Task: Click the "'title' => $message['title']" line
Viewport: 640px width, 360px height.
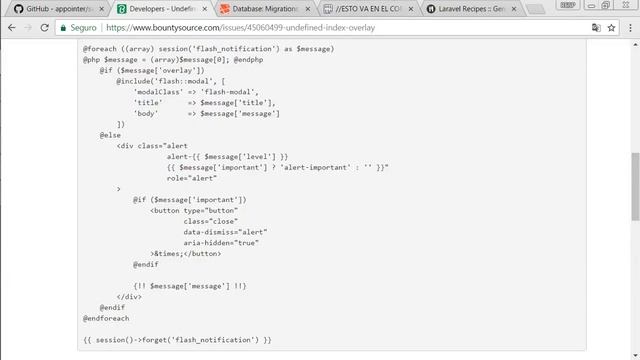Action: [204, 103]
